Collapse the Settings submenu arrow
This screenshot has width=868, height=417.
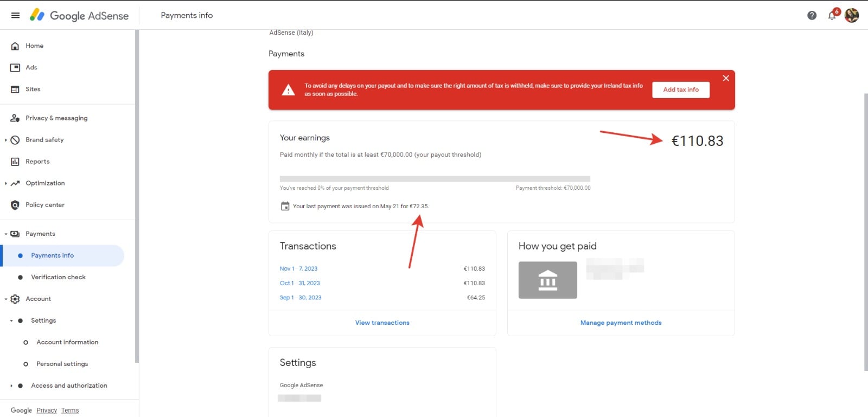[11, 320]
